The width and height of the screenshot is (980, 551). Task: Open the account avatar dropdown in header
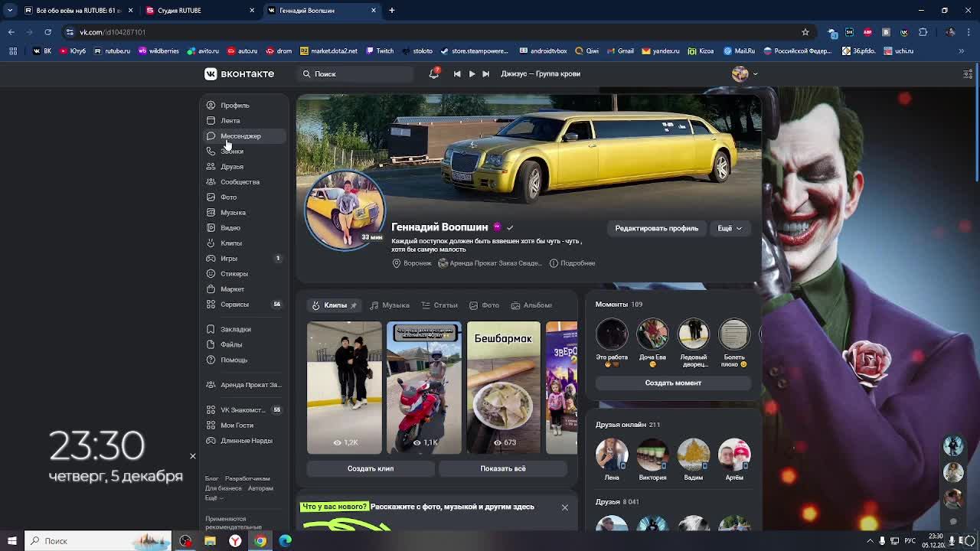[744, 73]
